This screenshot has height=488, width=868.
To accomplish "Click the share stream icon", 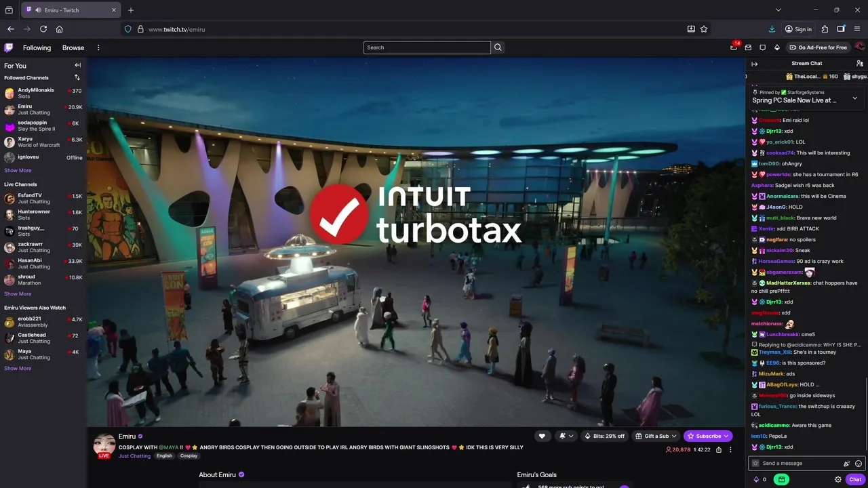I will pyautogui.click(x=719, y=449).
